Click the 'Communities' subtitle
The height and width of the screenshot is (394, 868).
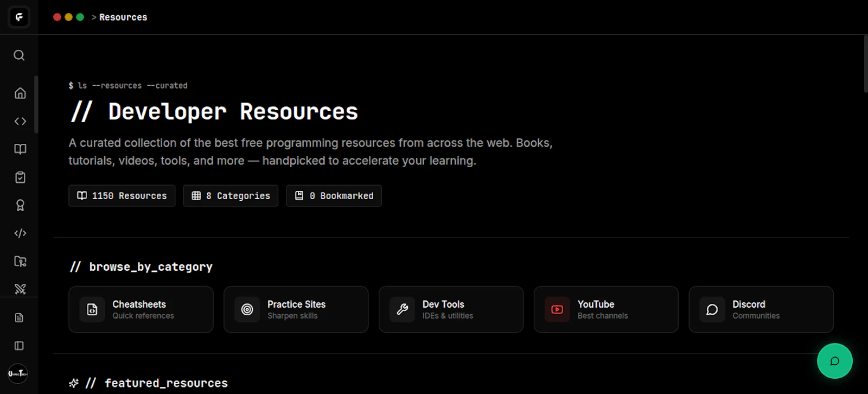[756, 316]
